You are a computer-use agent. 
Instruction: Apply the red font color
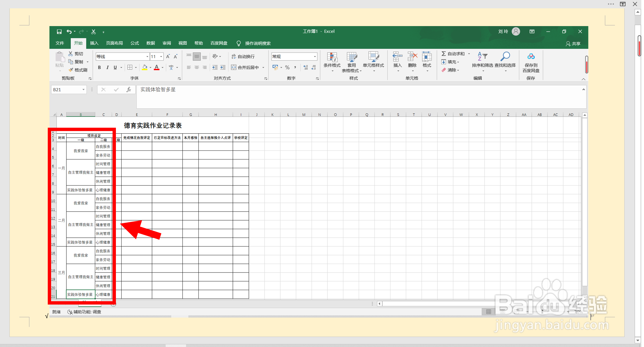click(x=157, y=68)
